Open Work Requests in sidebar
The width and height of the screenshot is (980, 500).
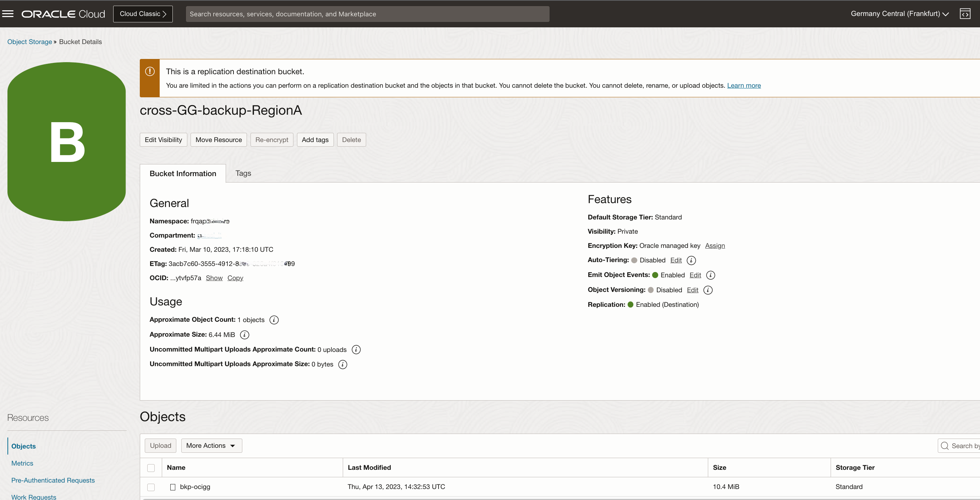pyautogui.click(x=34, y=496)
